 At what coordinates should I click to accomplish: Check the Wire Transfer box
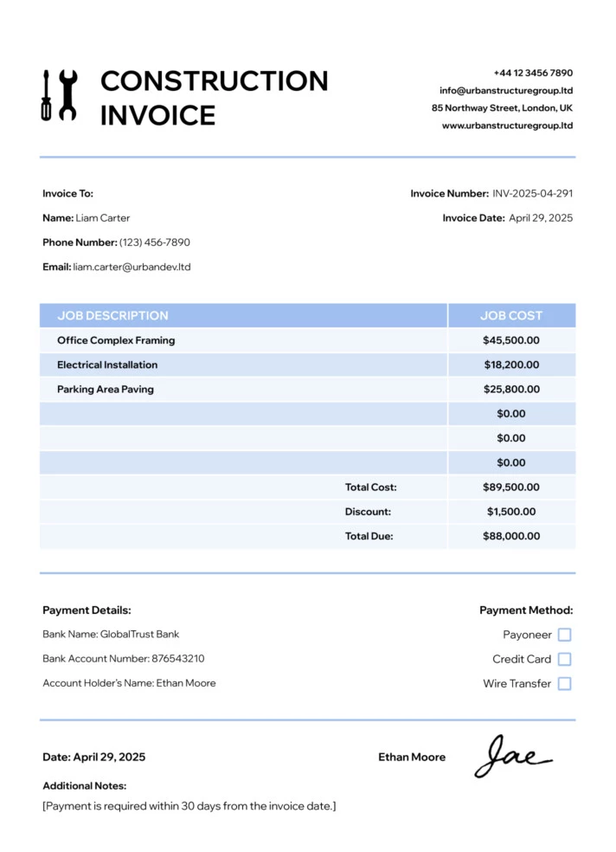[564, 683]
